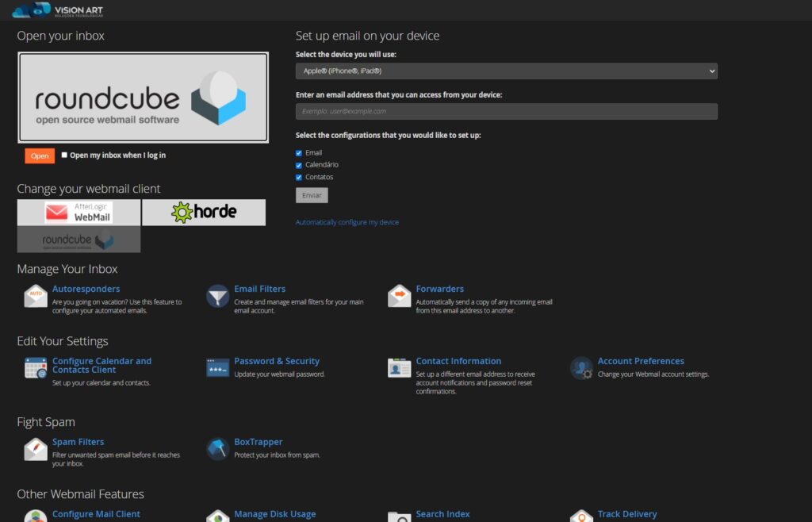Open the BoxTrapper link
The height and width of the screenshot is (522, 812).
click(x=258, y=442)
